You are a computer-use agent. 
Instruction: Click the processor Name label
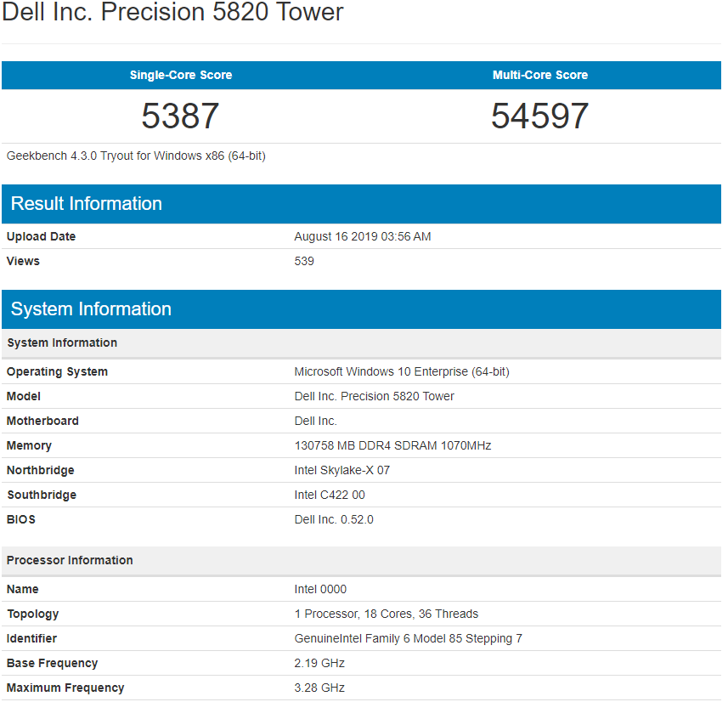pos(23,589)
